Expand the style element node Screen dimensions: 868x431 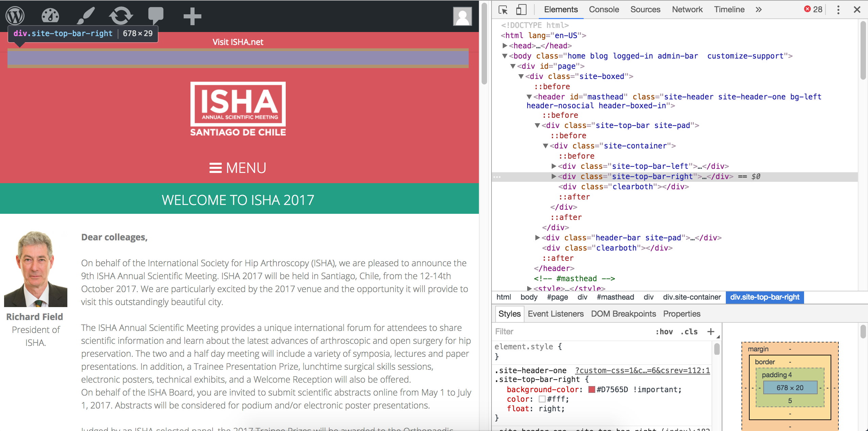[x=529, y=288]
